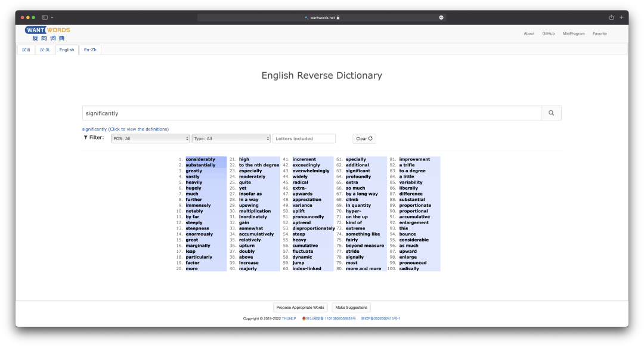Select result word 'marginally'

coord(198,246)
